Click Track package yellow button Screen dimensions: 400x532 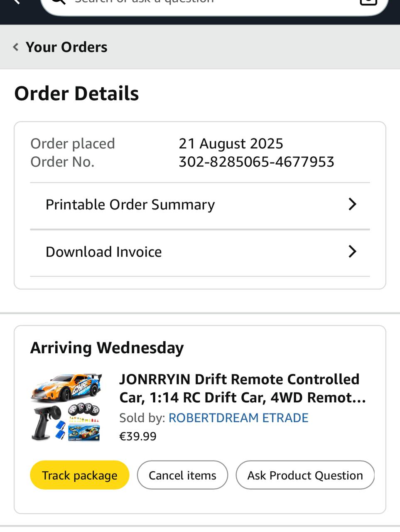coord(80,475)
